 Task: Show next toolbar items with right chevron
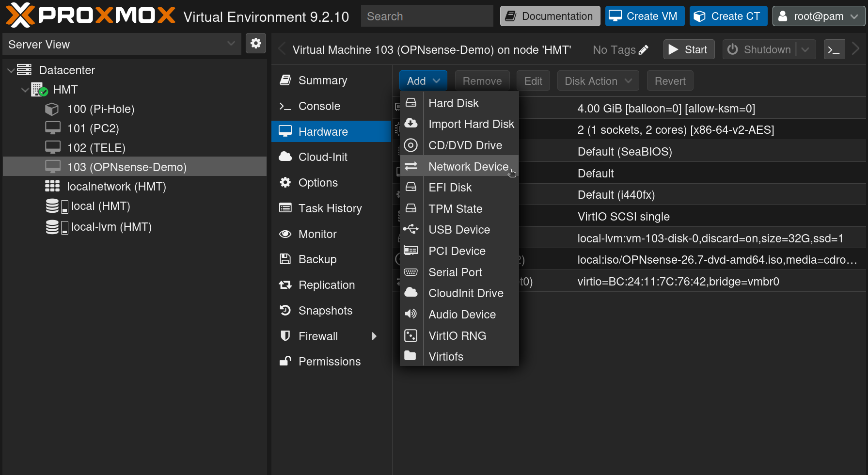(855, 49)
